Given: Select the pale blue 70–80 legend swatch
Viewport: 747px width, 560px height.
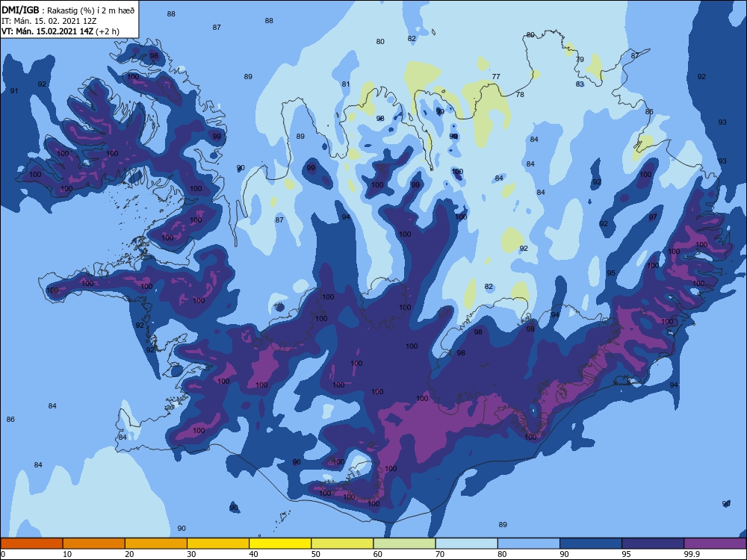Looking at the screenshot, I should [466, 544].
